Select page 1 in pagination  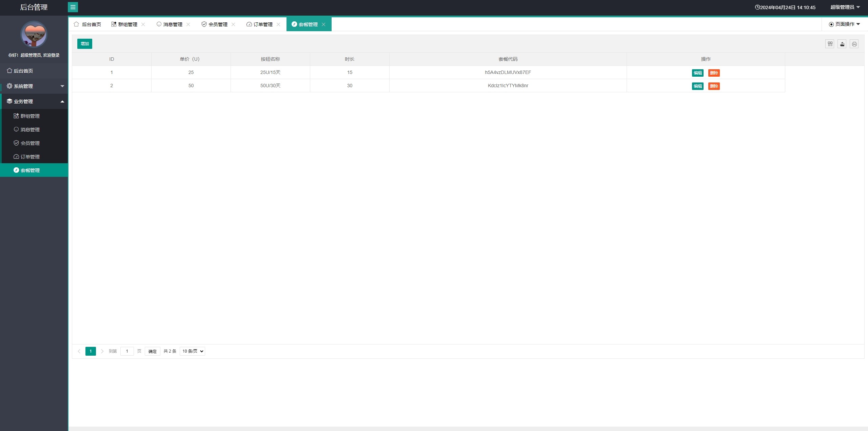click(91, 351)
